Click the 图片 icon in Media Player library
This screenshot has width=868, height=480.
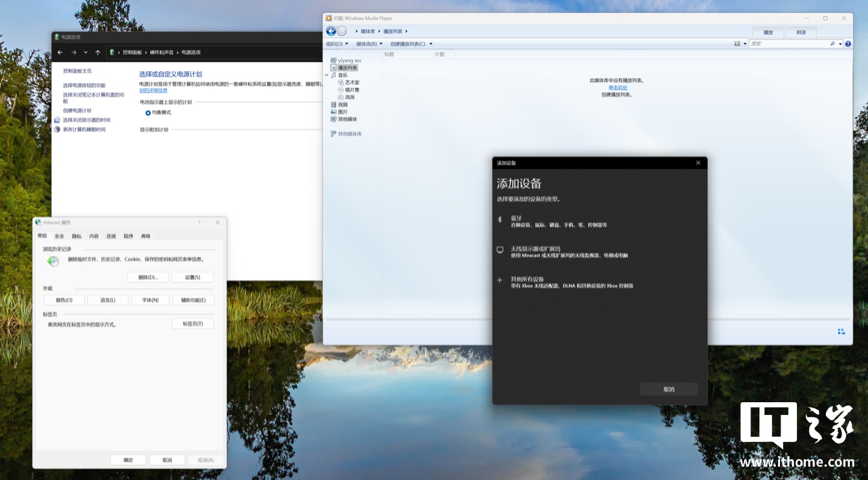coord(333,112)
